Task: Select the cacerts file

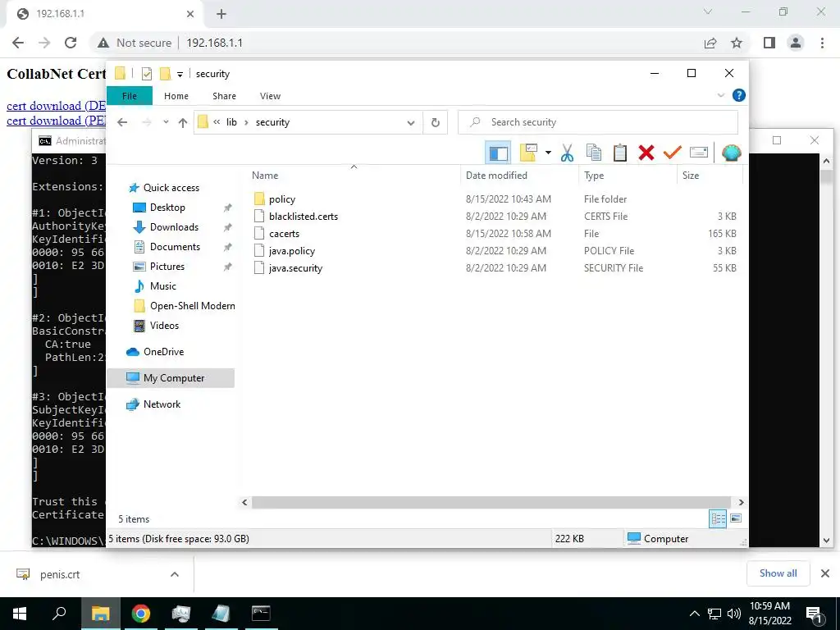Action: point(284,234)
